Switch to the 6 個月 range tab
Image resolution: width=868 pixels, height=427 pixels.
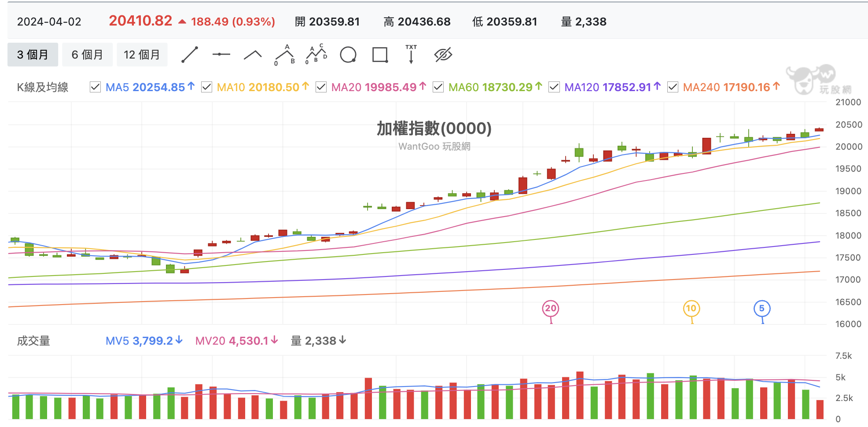pyautogui.click(x=87, y=55)
